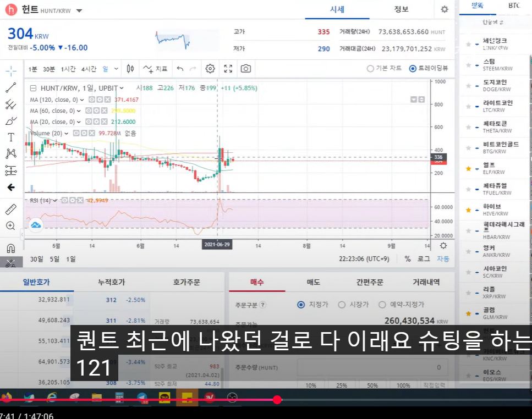Select the trend line drawing tool

pyautogui.click(x=11, y=87)
